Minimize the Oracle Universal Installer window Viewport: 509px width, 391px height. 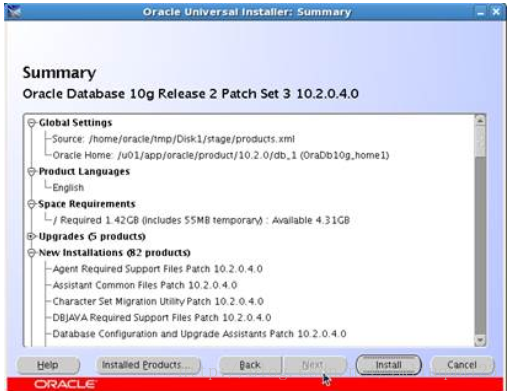(480, 12)
